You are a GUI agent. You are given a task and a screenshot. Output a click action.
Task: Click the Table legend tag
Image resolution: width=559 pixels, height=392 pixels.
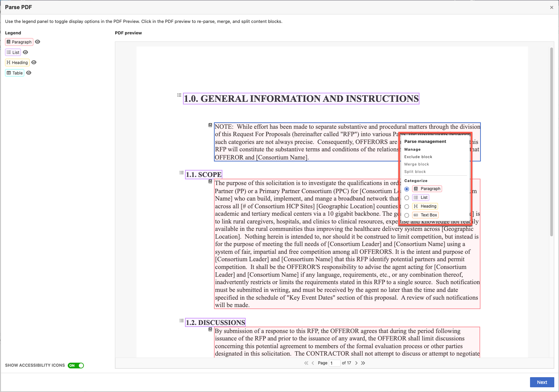tap(15, 73)
